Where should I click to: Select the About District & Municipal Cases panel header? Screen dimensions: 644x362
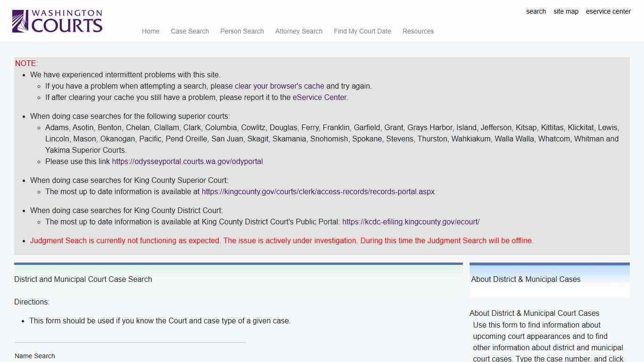(x=526, y=279)
